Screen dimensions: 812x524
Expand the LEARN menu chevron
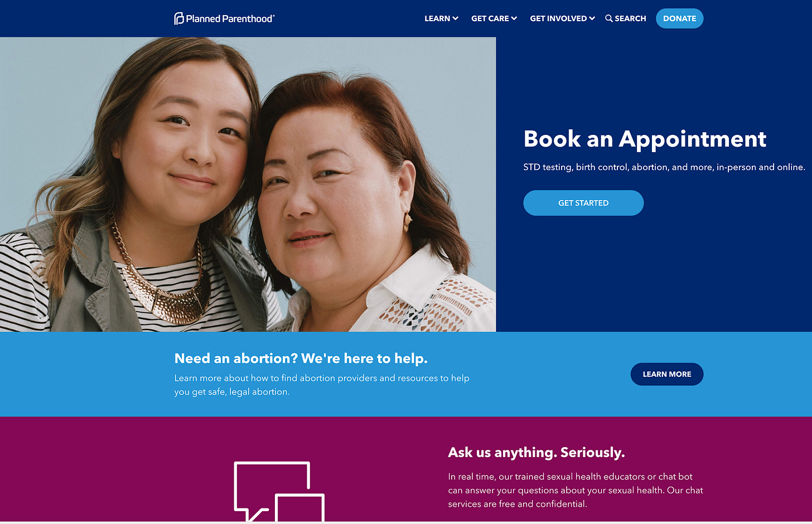(456, 18)
